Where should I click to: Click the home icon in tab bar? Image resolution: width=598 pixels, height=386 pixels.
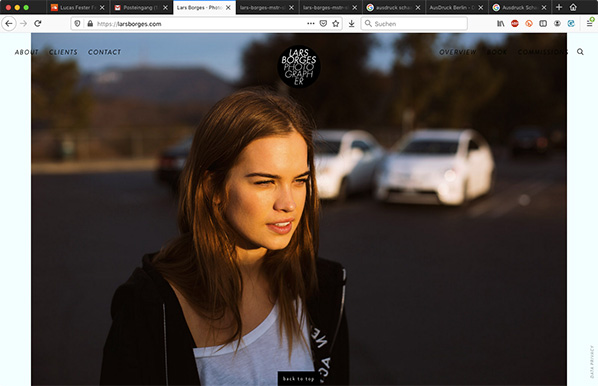(573, 7)
